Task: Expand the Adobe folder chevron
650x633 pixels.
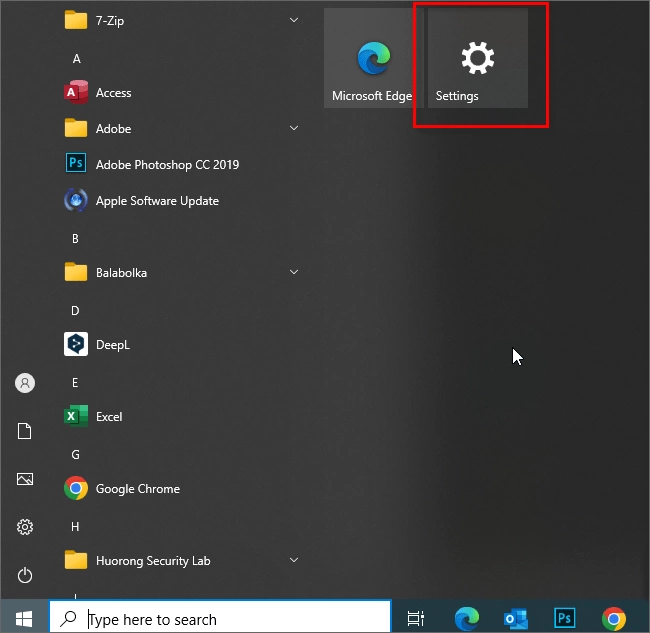Action: tap(294, 128)
